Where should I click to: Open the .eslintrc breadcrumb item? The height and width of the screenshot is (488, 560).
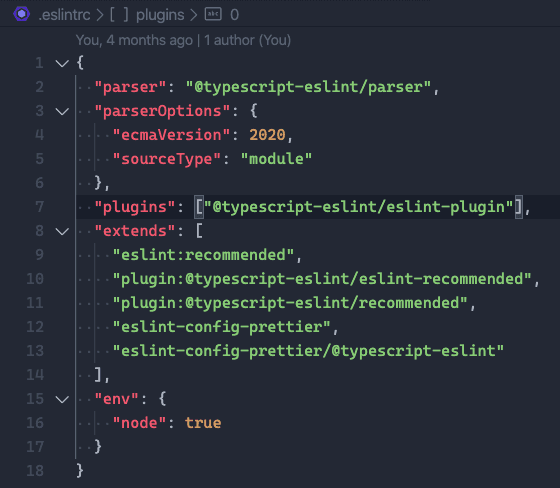[x=64, y=15]
